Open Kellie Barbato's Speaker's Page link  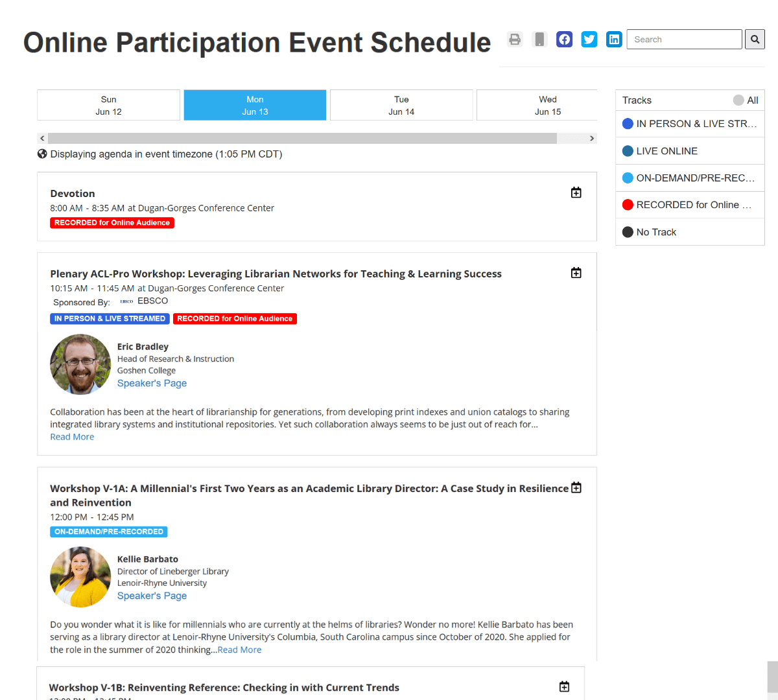pos(152,596)
